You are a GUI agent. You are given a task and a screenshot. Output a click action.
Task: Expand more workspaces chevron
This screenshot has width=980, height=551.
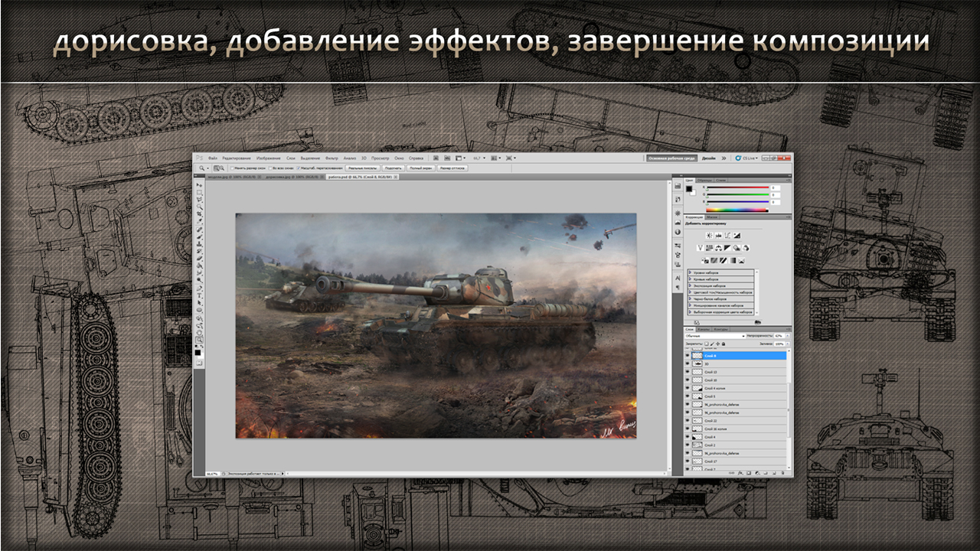(x=724, y=158)
